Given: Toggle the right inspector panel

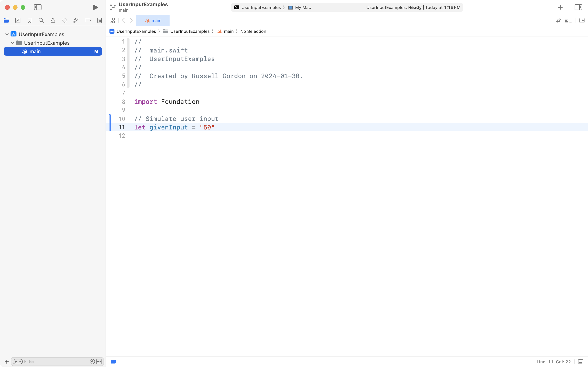Looking at the screenshot, I should 578,7.
